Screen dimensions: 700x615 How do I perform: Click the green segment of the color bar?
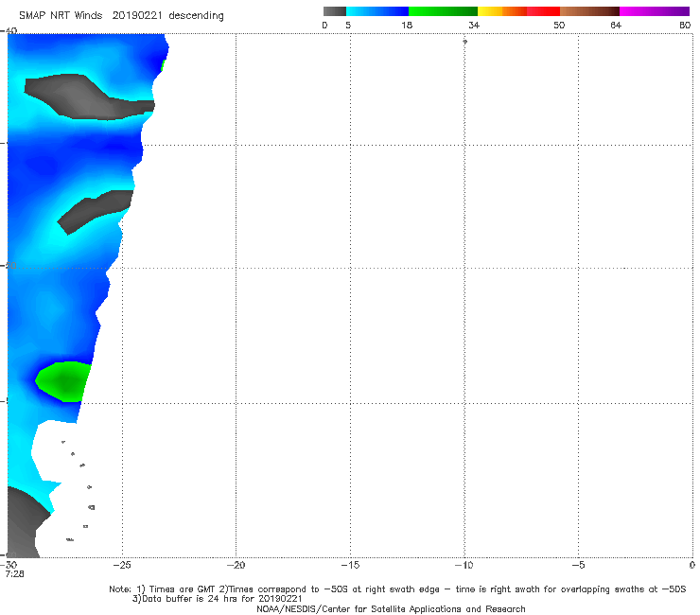tap(443, 11)
